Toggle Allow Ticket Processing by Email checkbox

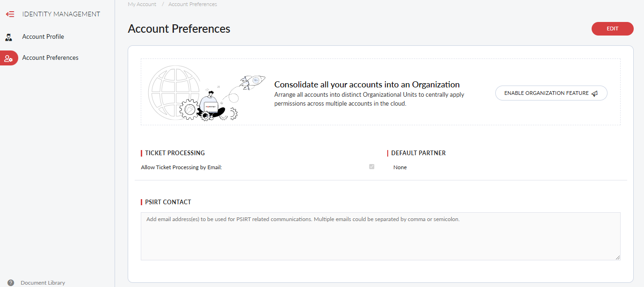[x=371, y=166]
